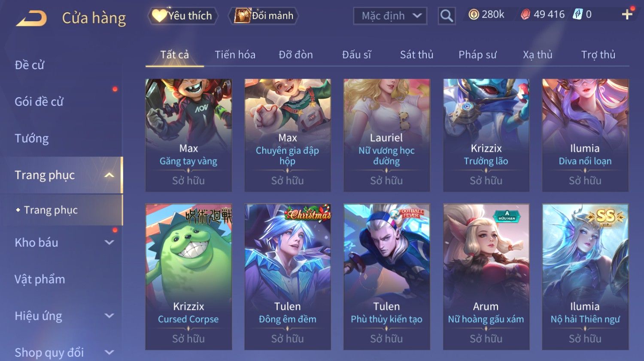
Task: Select the Krizzix Cursed Corpse skin card
Action: pos(188,277)
